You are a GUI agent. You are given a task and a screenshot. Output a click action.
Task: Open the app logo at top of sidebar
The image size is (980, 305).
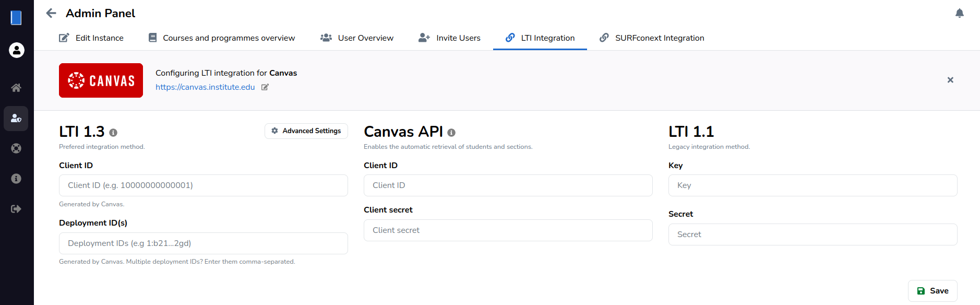[16, 18]
